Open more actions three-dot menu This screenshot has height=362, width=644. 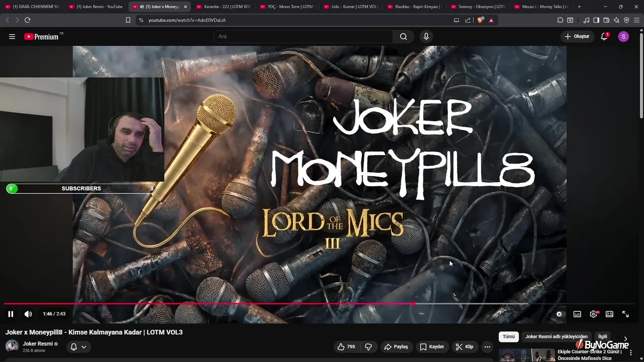tap(487, 346)
